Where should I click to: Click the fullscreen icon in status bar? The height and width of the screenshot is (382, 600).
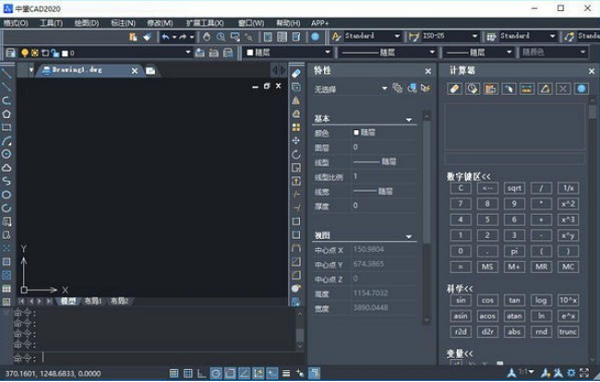coord(584,372)
